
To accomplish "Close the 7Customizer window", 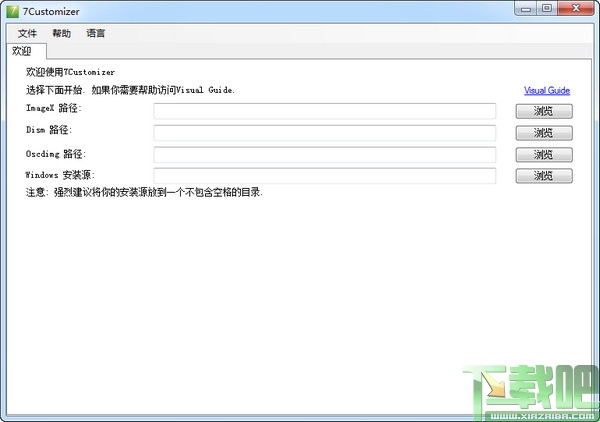I will (x=576, y=8).
